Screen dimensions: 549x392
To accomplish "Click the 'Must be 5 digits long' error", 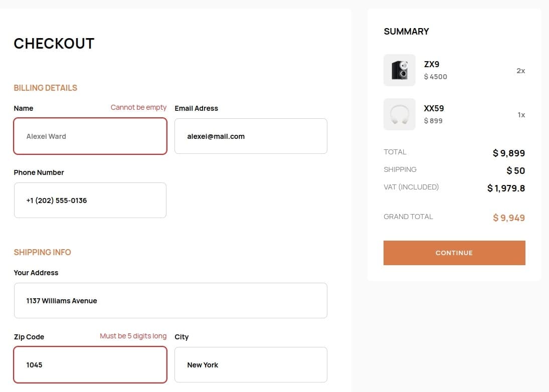I will [133, 336].
